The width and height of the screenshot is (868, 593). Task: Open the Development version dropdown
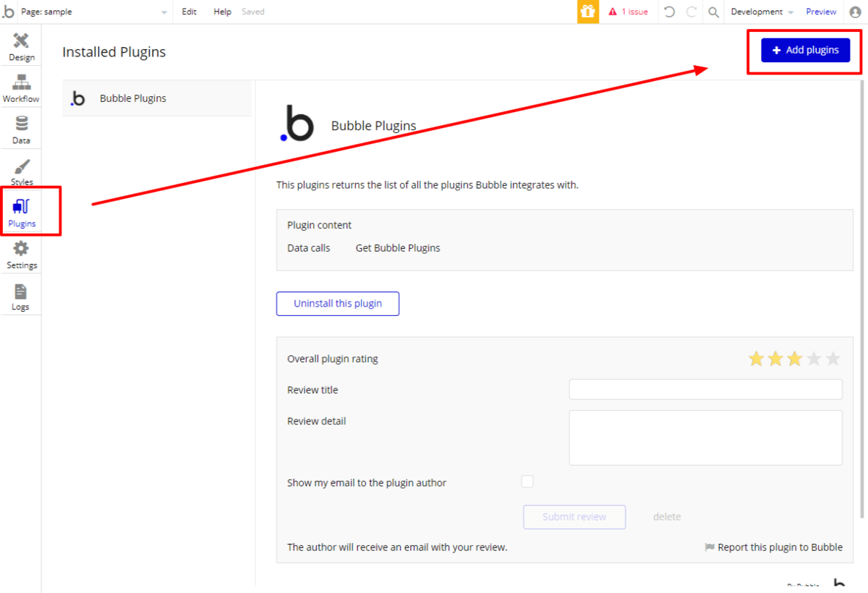point(762,12)
